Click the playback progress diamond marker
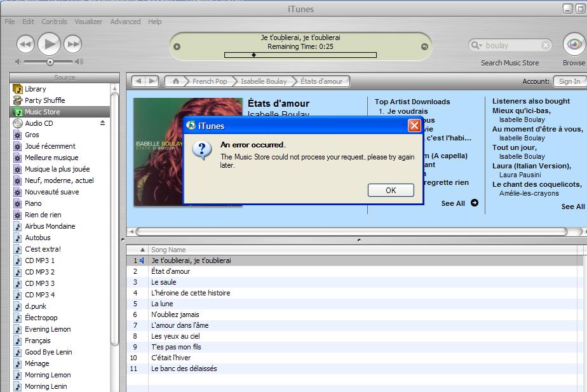The image size is (587, 392). coord(254,55)
